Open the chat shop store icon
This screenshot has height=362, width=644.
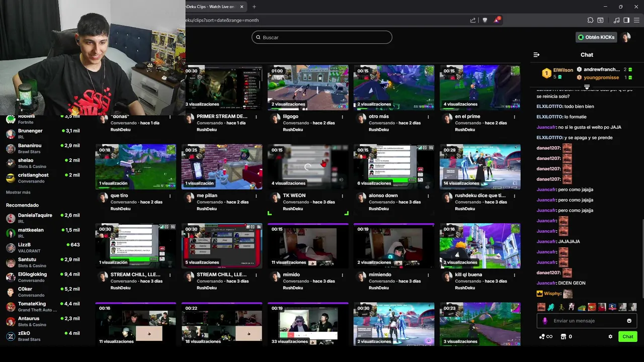[563, 336]
